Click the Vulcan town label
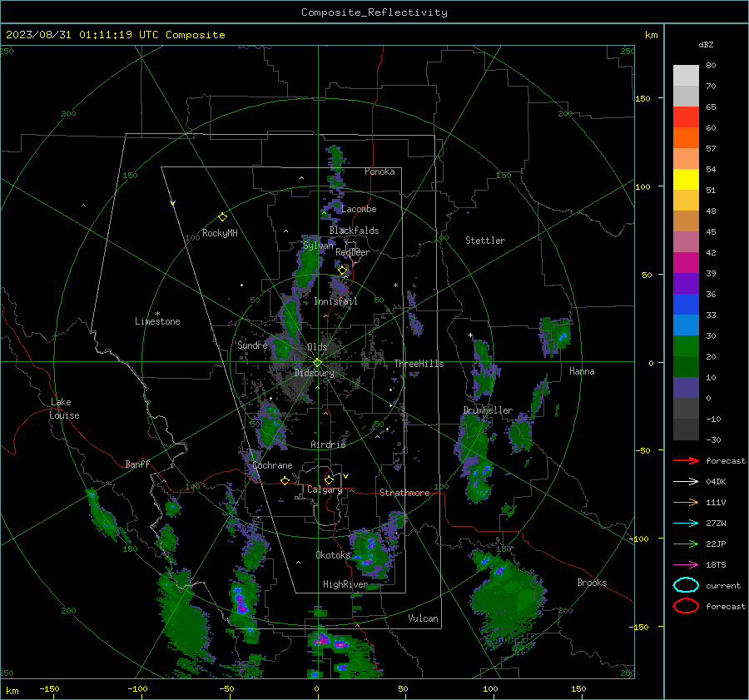The image size is (749, 700). pyautogui.click(x=423, y=618)
